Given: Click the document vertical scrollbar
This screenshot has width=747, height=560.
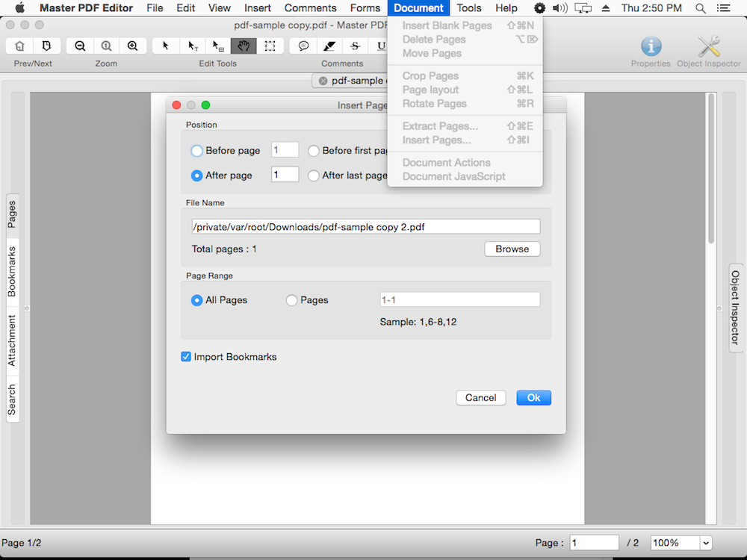Looking at the screenshot, I should [711, 169].
